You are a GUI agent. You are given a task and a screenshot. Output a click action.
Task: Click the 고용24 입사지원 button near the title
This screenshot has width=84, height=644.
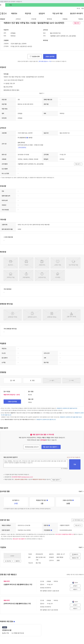(50, 56)
